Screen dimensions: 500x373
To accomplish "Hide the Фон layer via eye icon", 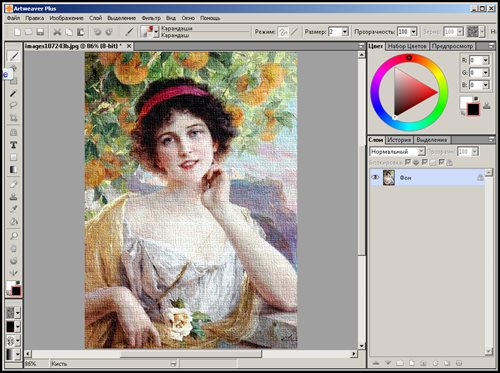I will coord(375,177).
